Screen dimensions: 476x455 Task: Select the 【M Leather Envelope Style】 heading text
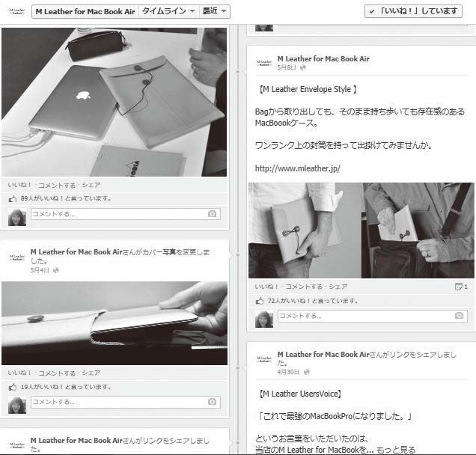(308, 89)
